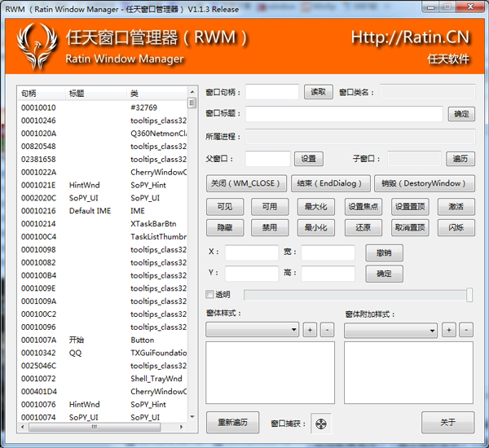Enable the 透明 transparency checkbox

click(x=210, y=295)
